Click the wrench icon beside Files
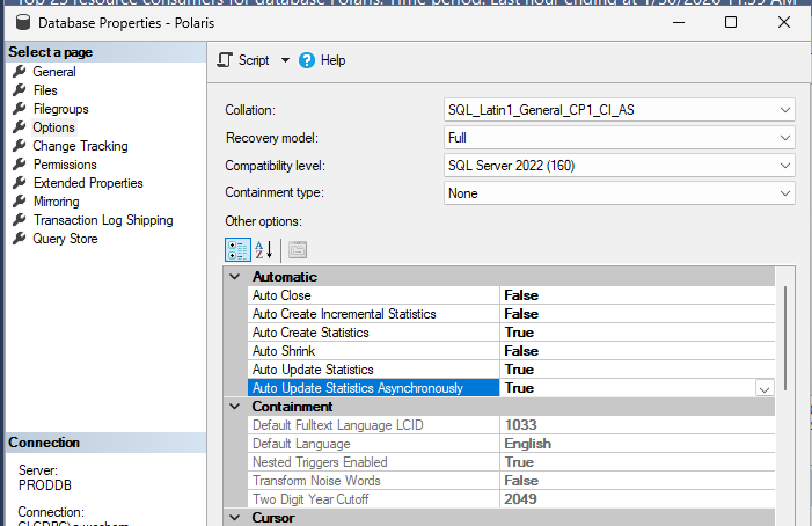 tap(20, 90)
